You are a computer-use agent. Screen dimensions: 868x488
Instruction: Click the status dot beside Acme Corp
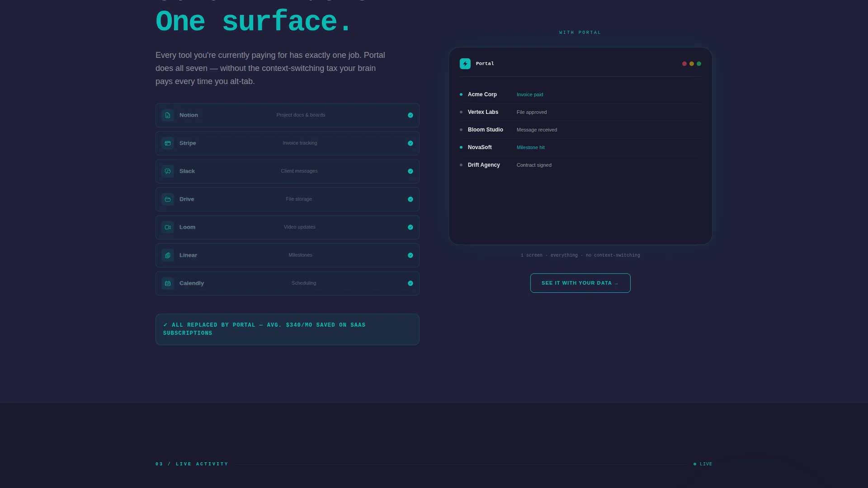tap(461, 94)
